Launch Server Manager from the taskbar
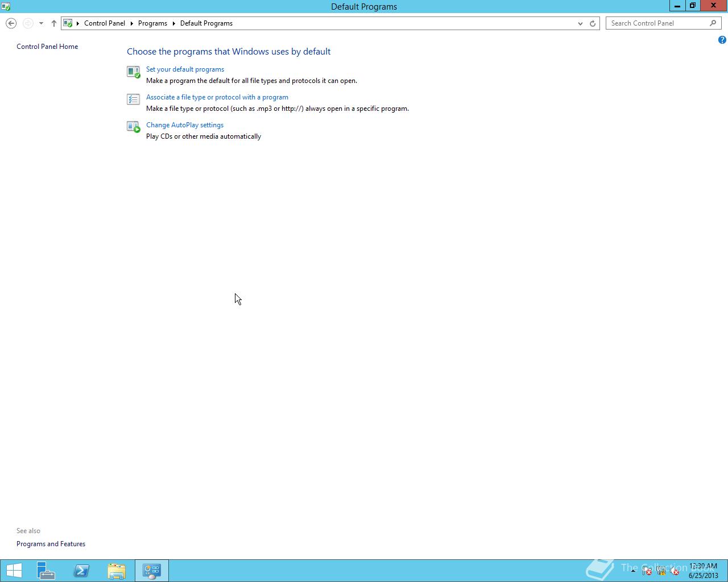 [46, 571]
